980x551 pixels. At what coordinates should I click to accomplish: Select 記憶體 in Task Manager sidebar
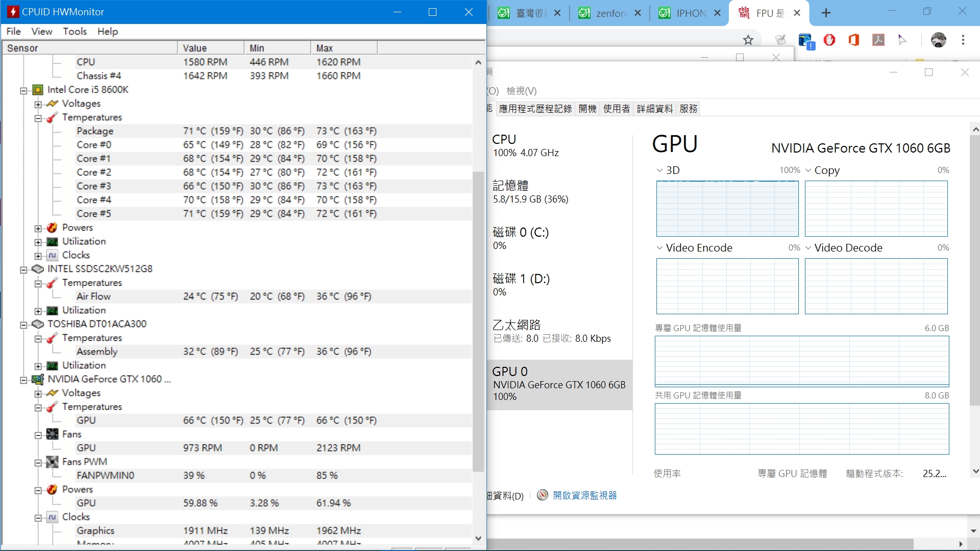pyautogui.click(x=560, y=192)
